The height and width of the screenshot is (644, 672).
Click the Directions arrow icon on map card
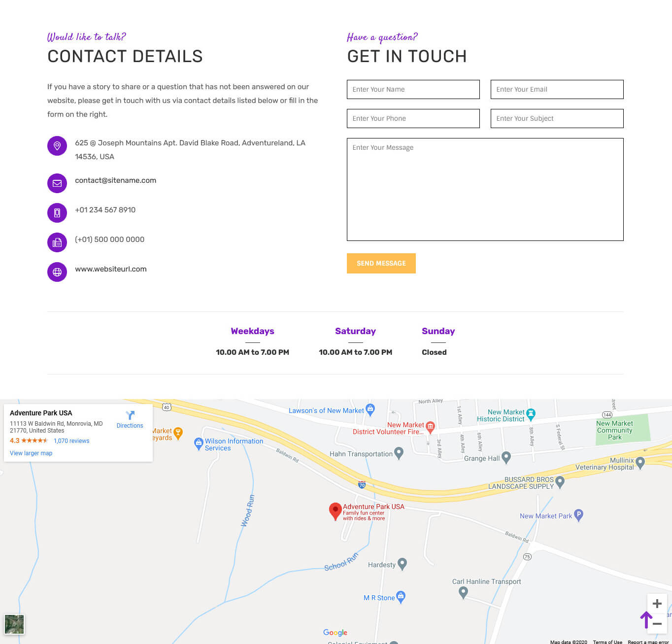tap(130, 415)
